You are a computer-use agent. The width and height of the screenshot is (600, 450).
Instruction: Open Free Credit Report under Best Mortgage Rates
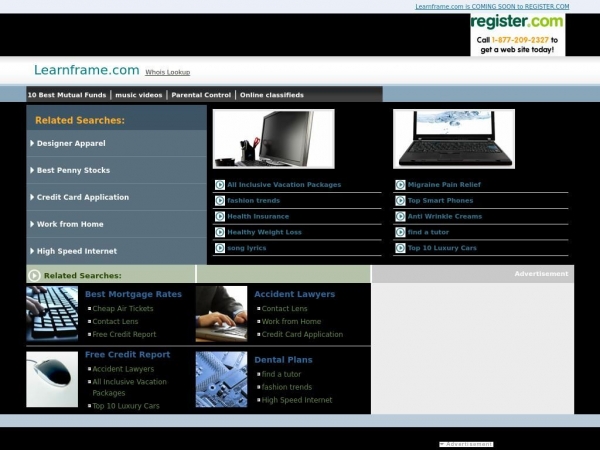[124, 334]
